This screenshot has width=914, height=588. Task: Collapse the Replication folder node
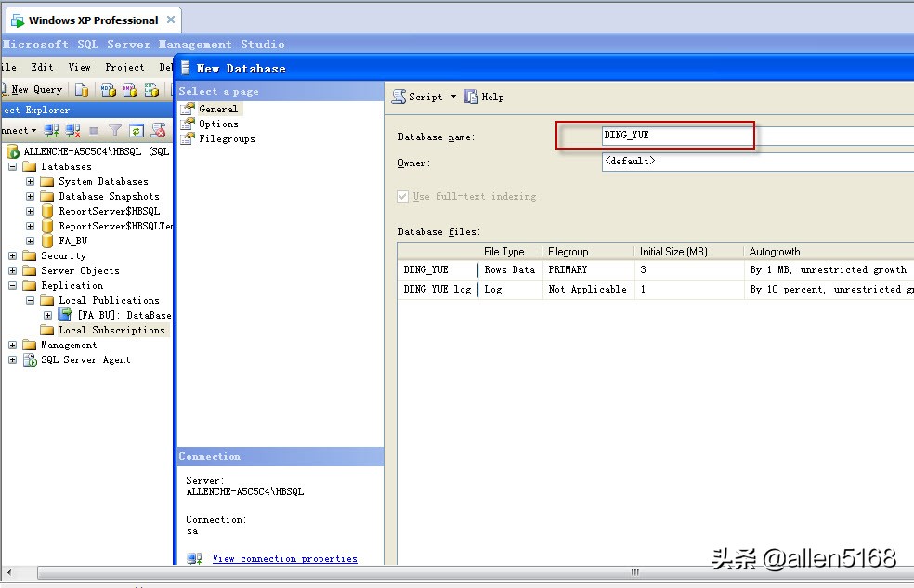(x=10, y=285)
